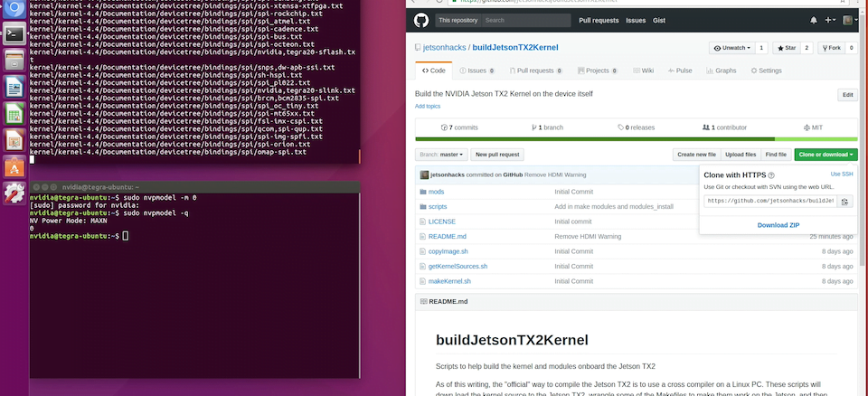View the 1 contributor page
868x396 pixels.
click(x=724, y=127)
